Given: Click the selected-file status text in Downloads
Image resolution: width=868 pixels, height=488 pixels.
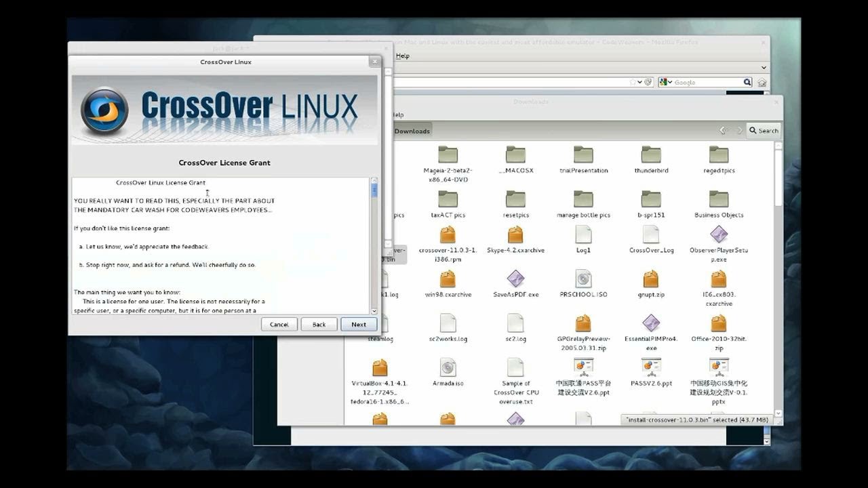Looking at the screenshot, I should 696,420.
